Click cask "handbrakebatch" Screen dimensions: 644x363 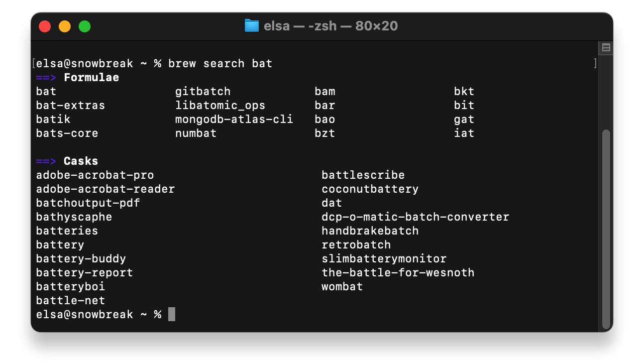370,231
